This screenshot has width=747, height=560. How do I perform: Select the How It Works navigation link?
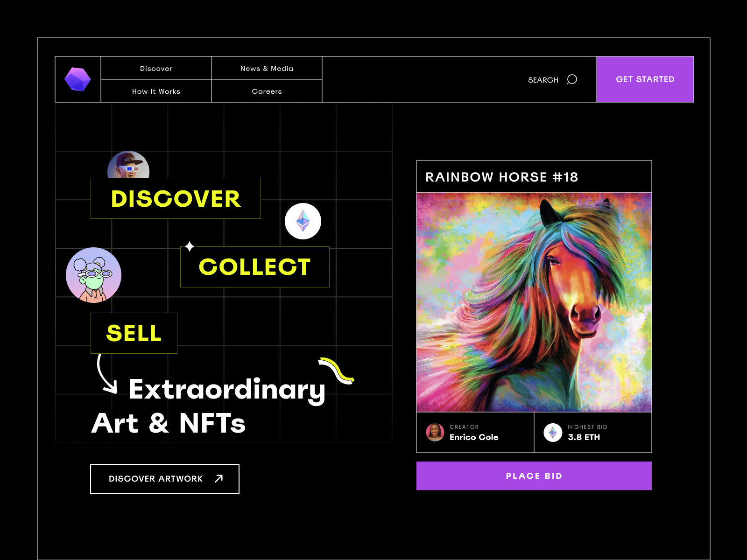[x=155, y=91]
